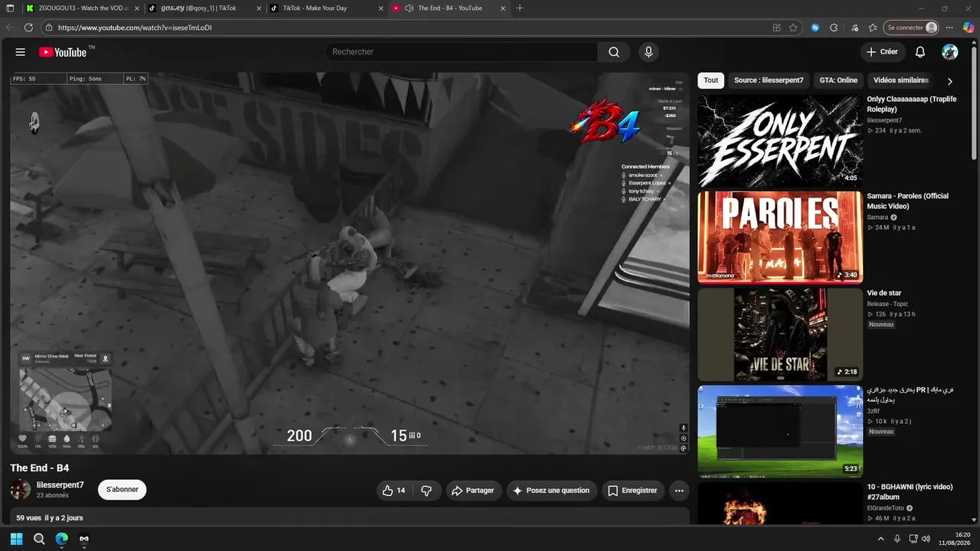This screenshot has height=551, width=980.
Task: Click Posez une question button
Action: coord(551,491)
